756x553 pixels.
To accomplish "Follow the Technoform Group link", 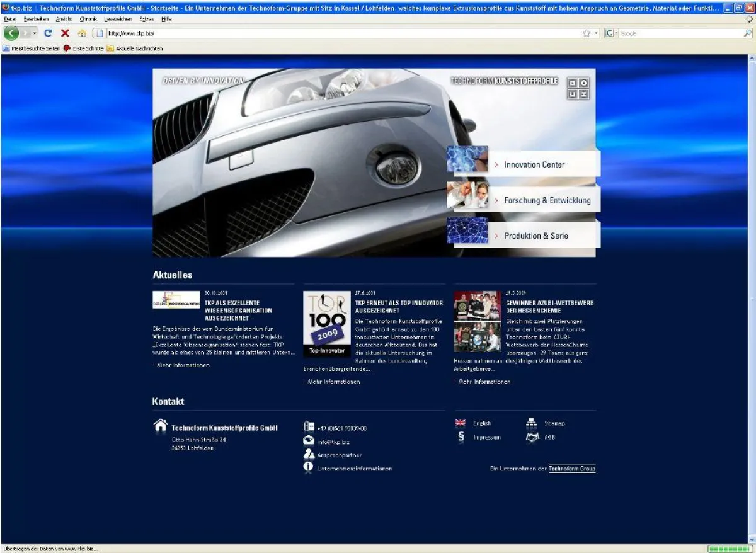I will click(571, 469).
